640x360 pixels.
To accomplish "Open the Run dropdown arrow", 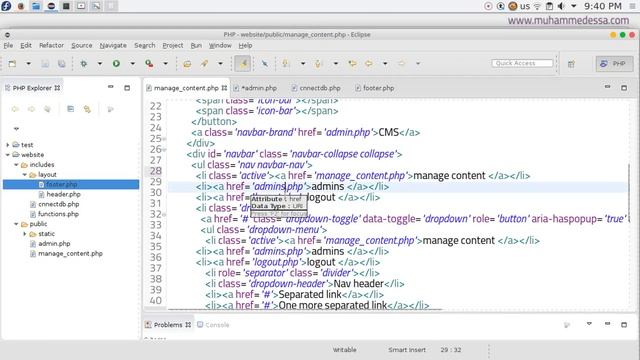I will click(x=132, y=64).
